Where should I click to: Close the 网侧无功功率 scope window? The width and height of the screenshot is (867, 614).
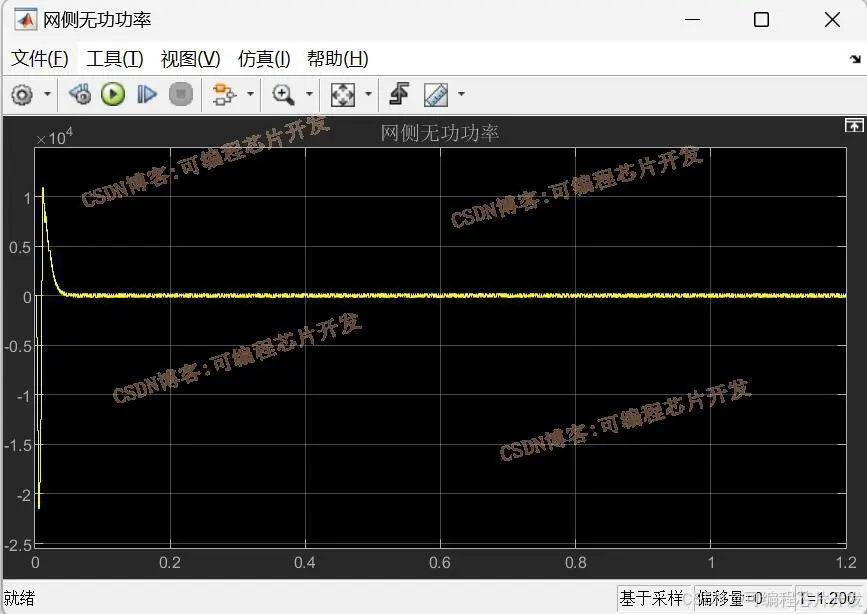pyautogui.click(x=832, y=20)
